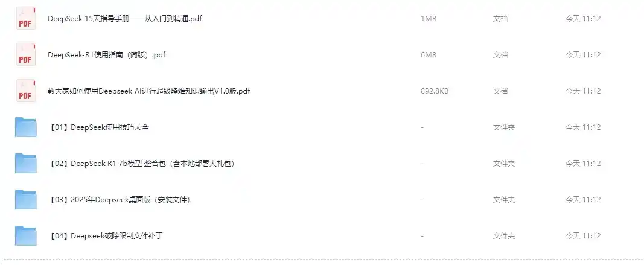Viewport: 644px width, 265px height.
Task: Open folder 【02】DeepSeek R1 7b模型 整合包
Action: (142, 163)
